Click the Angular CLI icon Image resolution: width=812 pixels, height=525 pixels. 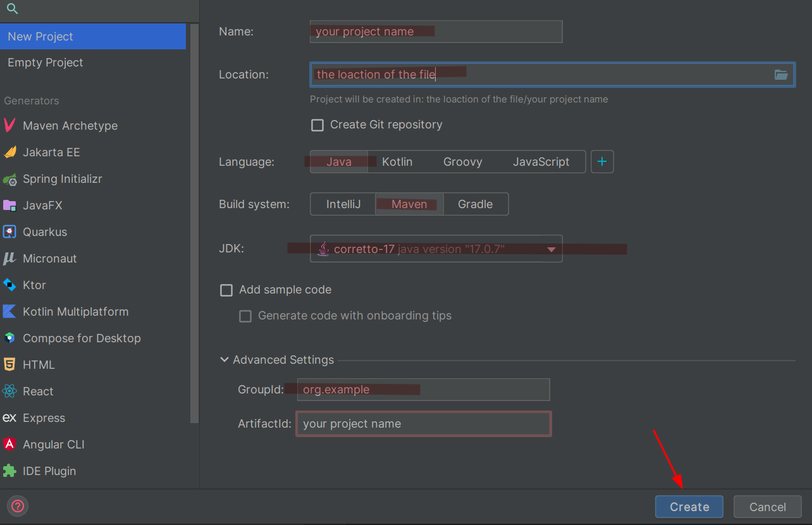(x=9, y=444)
